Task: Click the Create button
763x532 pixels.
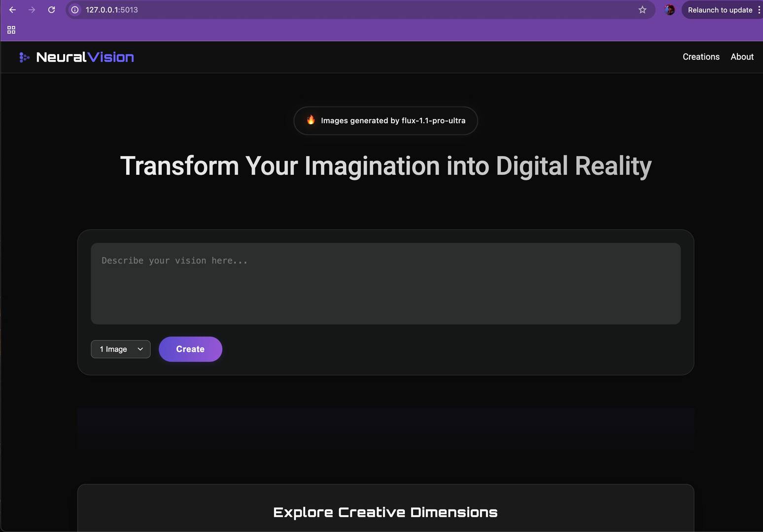Action: point(190,349)
